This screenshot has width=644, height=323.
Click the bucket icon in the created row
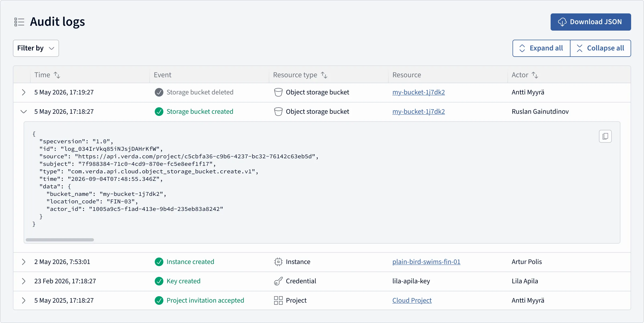coord(278,112)
